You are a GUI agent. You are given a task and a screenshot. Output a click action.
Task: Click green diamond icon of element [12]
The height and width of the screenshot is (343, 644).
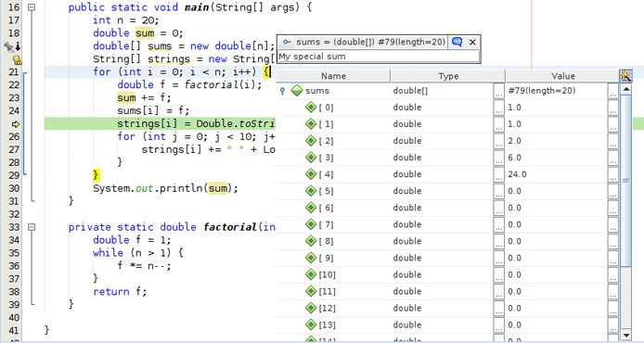tap(311, 309)
